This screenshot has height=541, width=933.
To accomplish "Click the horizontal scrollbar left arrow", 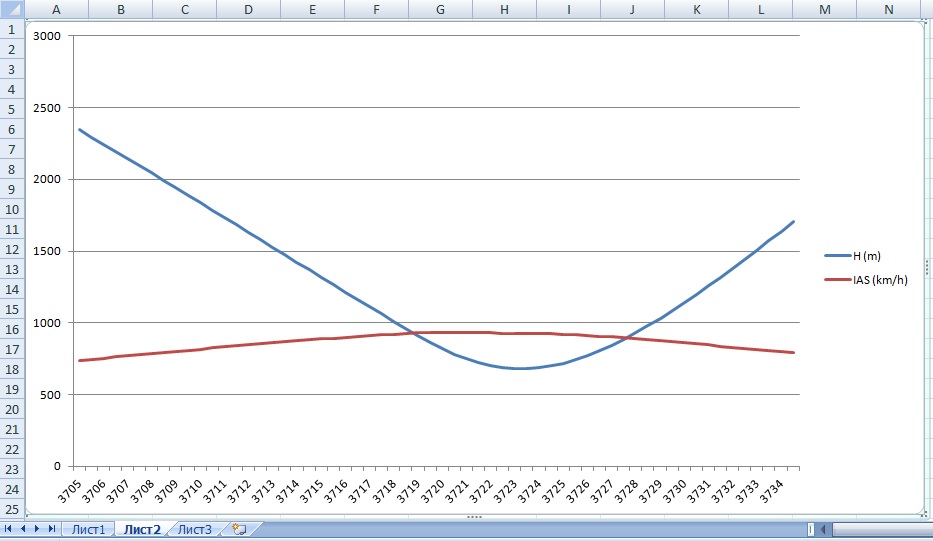I will [x=824, y=529].
